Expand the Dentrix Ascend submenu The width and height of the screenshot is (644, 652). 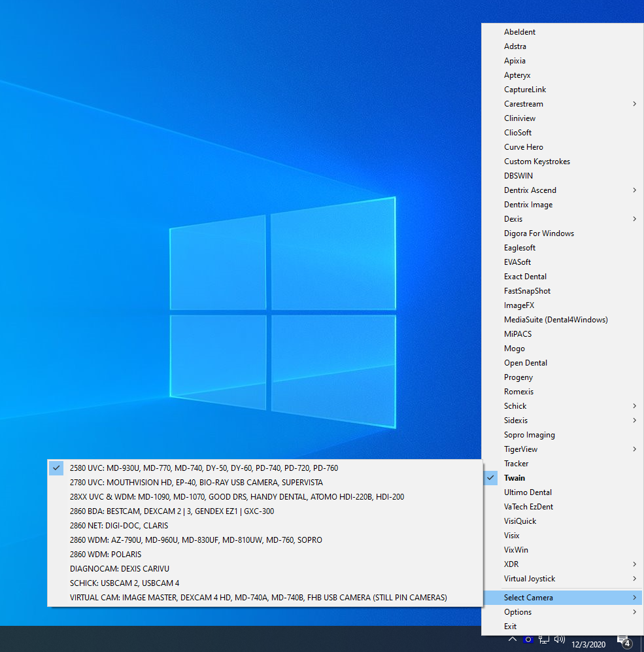(562, 190)
